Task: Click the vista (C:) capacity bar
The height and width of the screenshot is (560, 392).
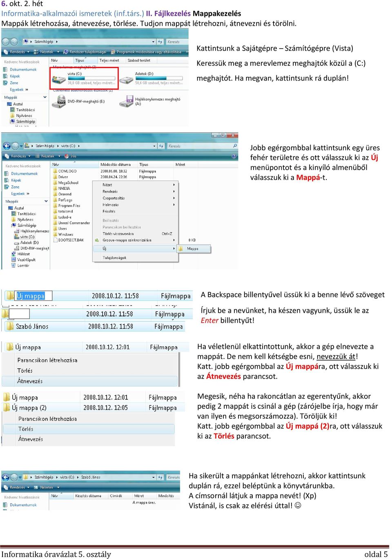Action: [x=91, y=78]
